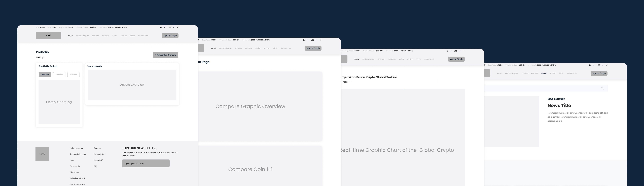Screen dimensions: 644x186
Task: Toggle dark mode moon icon on Portfolio page
Action: [178, 27]
